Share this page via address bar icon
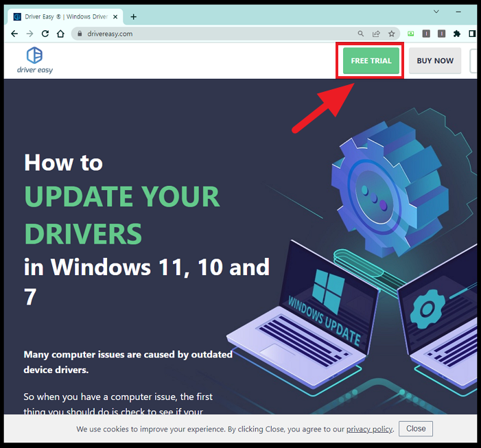This screenshot has width=481, height=448. pos(376,34)
